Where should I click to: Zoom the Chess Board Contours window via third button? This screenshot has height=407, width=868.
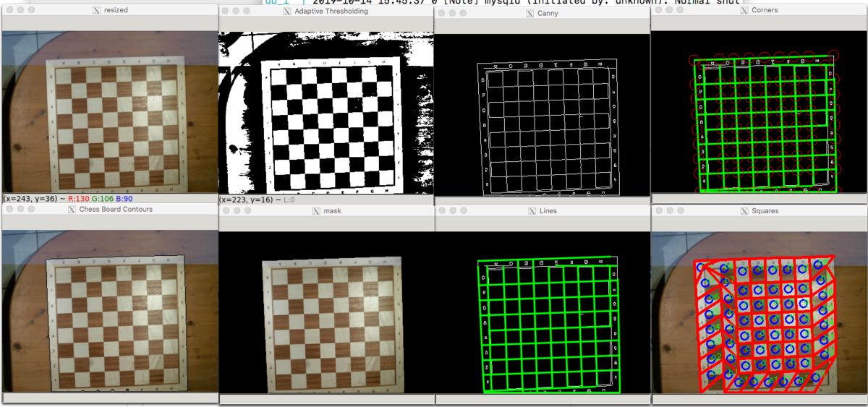31,209
